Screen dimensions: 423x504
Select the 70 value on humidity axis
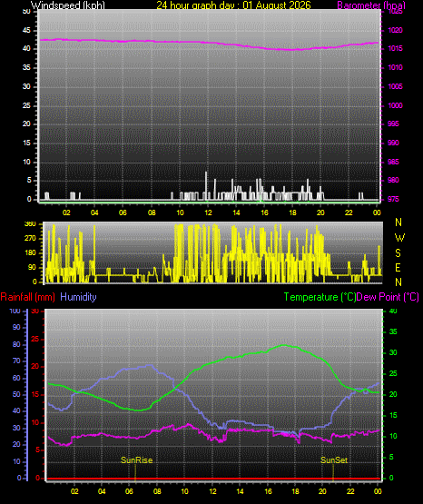tap(16, 361)
